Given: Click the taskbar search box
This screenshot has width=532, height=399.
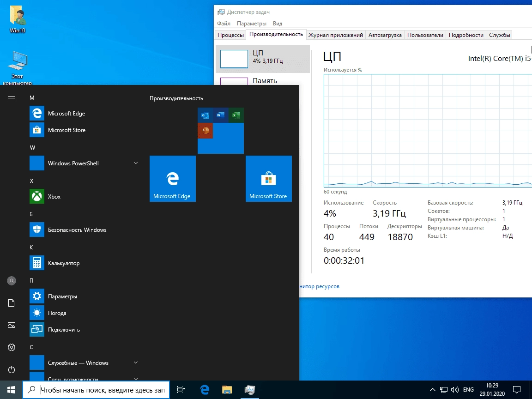Looking at the screenshot, I should [96, 389].
